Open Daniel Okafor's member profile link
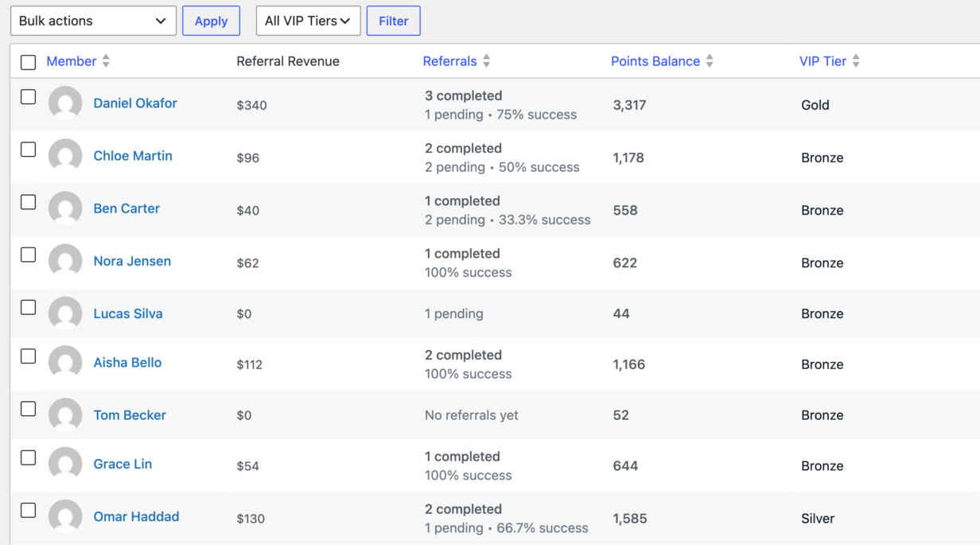Image resolution: width=980 pixels, height=545 pixels. (135, 103)
